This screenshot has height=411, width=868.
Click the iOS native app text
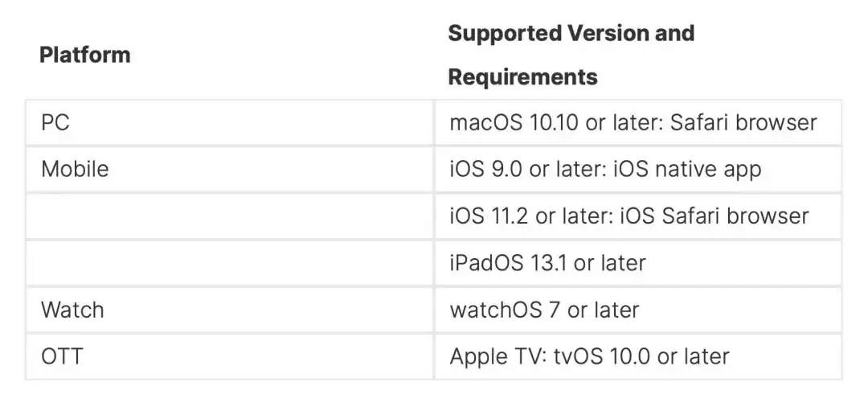tap(685, 169)
